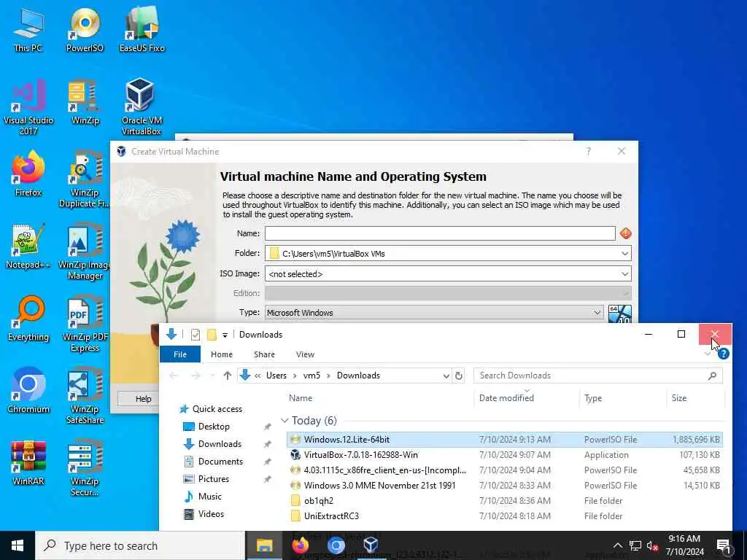Switch to the Share ribbon tab
The height and width of the screenshot is (560, 747).
pos(264,354)
